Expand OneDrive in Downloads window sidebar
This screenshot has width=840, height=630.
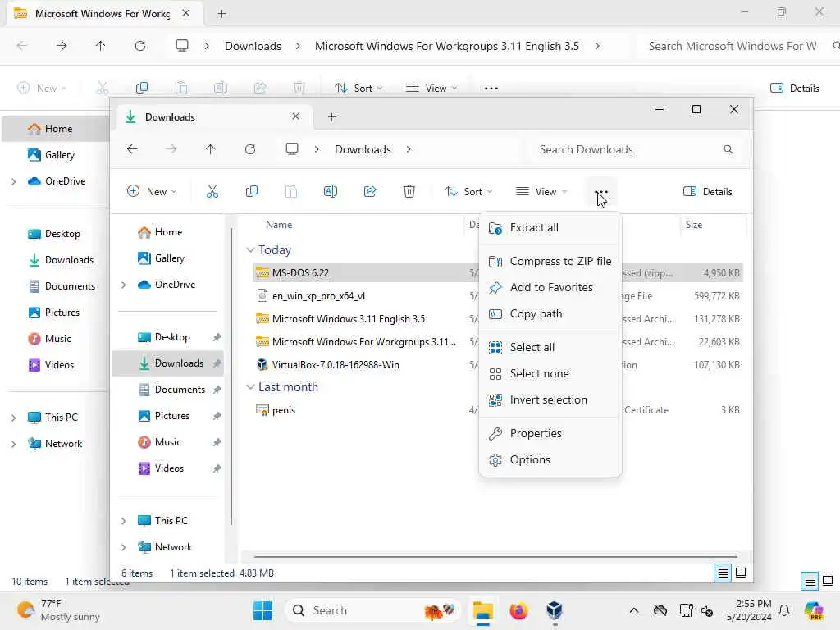coord(124,285)
